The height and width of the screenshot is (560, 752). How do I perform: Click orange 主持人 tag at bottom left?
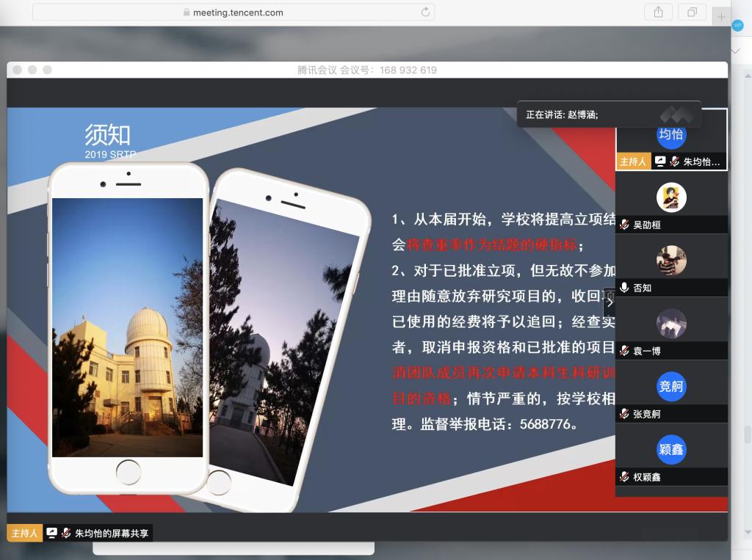[x=24, y=533]
